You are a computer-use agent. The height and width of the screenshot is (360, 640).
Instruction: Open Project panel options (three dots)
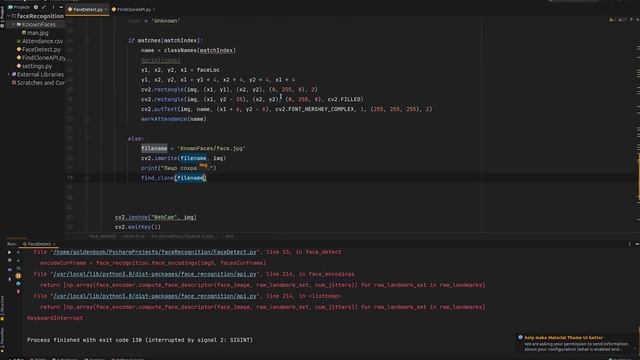[x=53, y=7]
